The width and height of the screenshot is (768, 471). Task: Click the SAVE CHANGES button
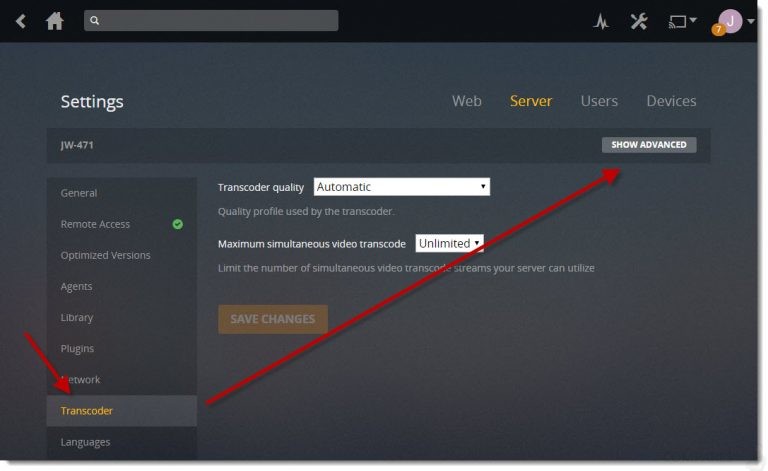click(x=273, y=319)
